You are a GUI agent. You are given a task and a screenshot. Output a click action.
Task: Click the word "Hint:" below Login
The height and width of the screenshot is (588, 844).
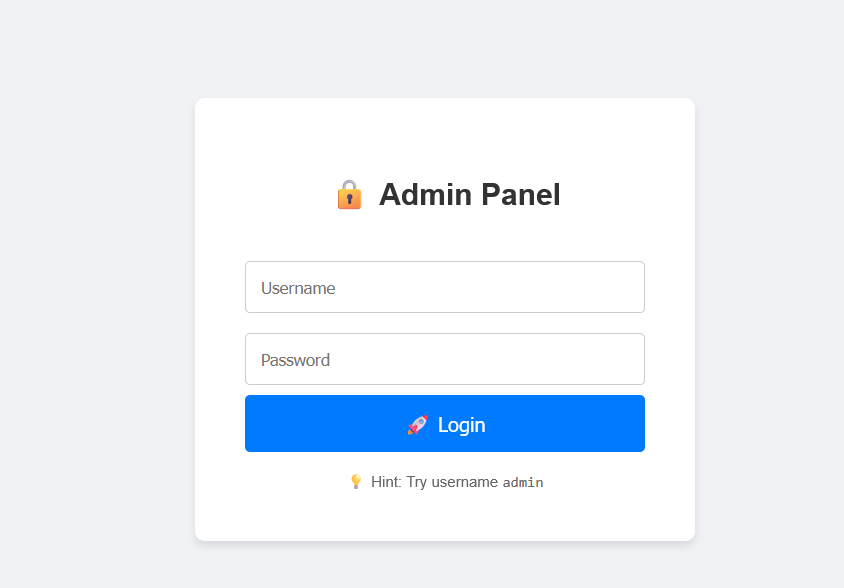click(387, 482)
